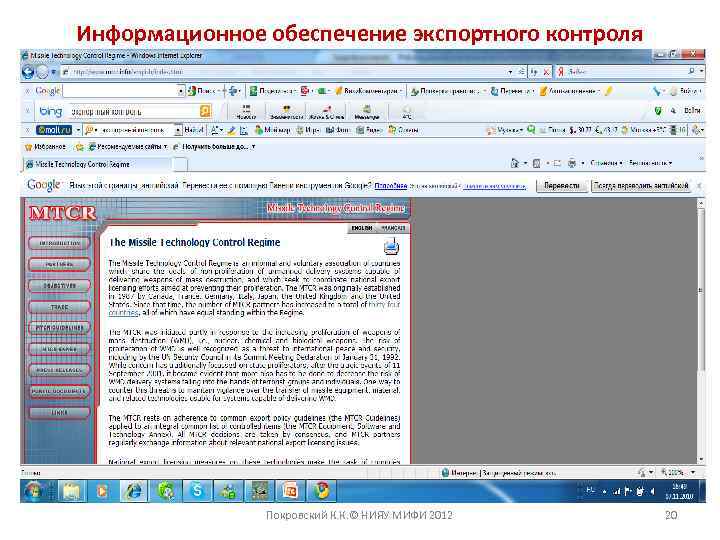Viewport: 720px width, 540px height.
Task: Click the IE command bar printer icon
Action: point(572,163)
